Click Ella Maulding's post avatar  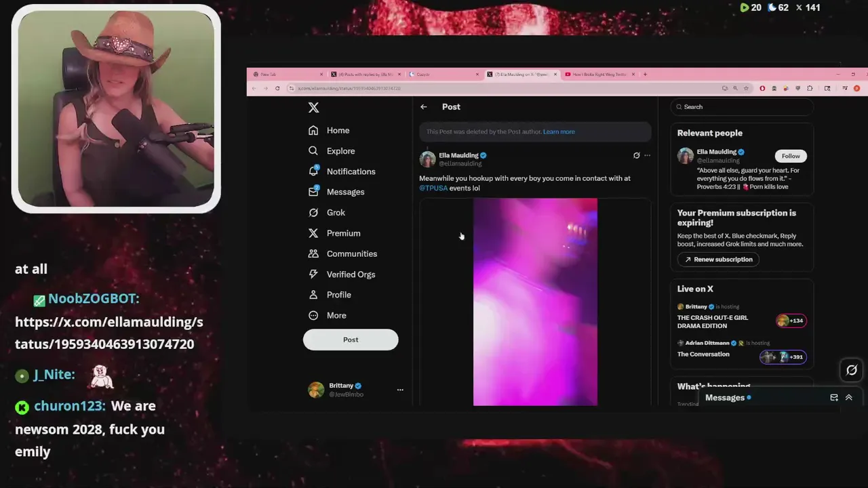(x=427, y=159)
